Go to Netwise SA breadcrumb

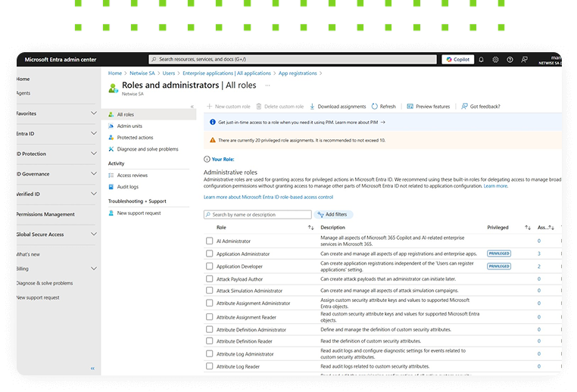pyautogui.click(x=142, y=73)
